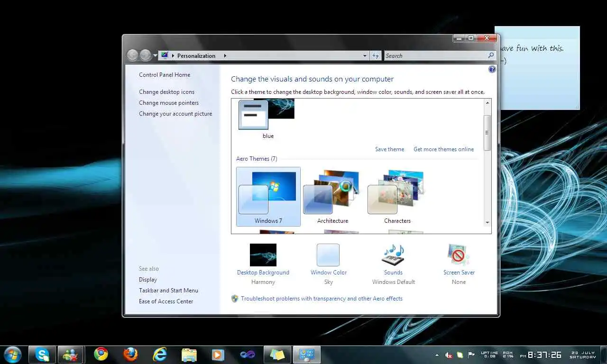
Task: Open the Window Color text link
Action: 329,273
